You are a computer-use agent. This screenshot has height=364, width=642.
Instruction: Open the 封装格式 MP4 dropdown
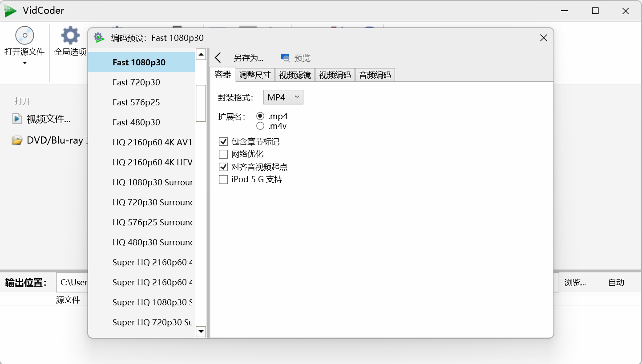coord(283,97)
